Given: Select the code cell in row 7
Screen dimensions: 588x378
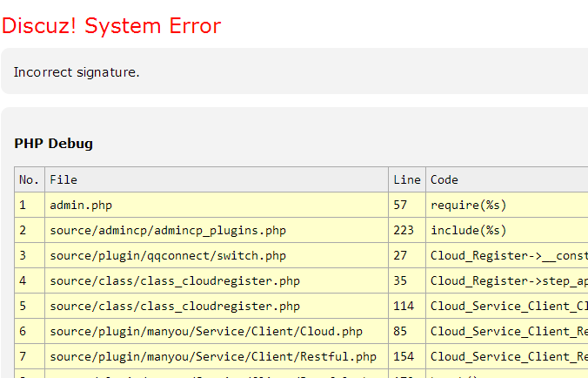Looking at the screenshot, I should pyautogui.click(x=507, y=356).
